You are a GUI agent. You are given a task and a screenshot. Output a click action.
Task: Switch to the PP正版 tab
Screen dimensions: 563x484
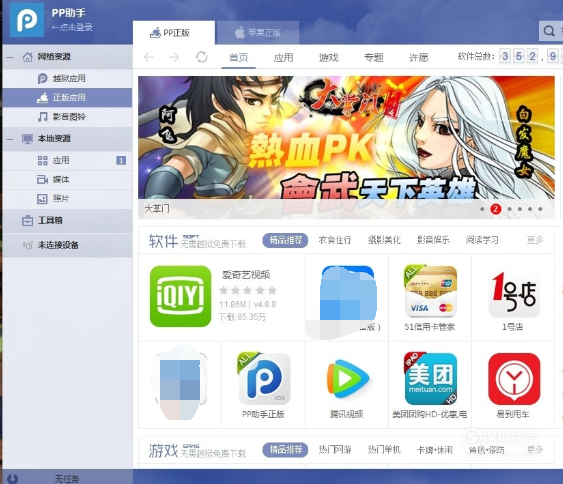click(x=174, y=33)
